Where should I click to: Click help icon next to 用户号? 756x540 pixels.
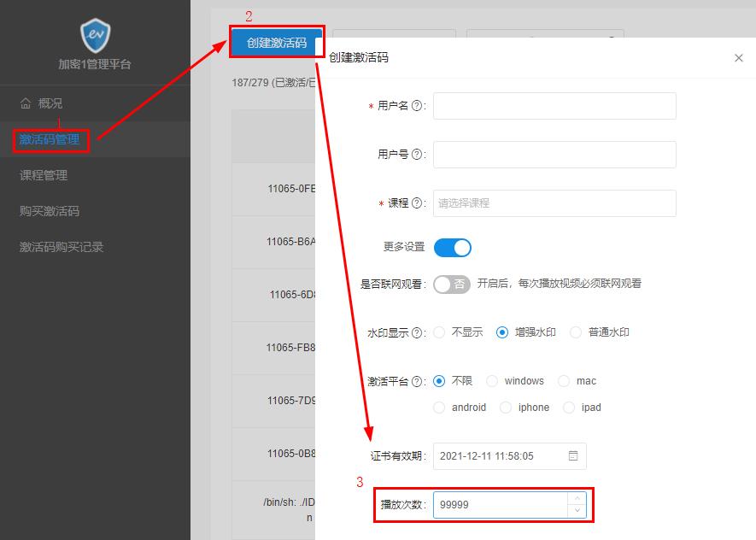tap(418, 155)
